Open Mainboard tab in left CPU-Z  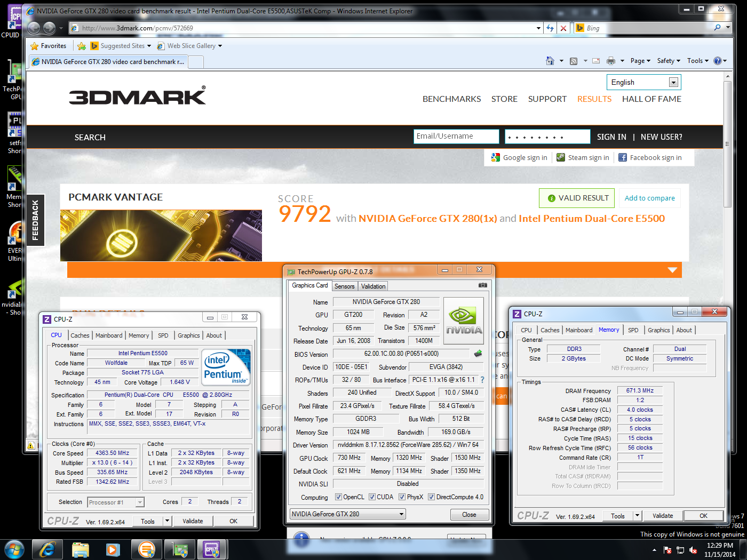pos(109,335)
